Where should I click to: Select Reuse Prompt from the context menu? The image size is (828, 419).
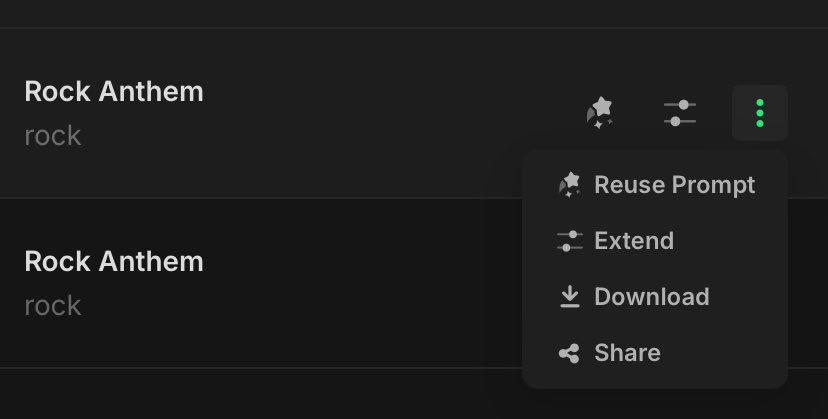pos(674,185)
